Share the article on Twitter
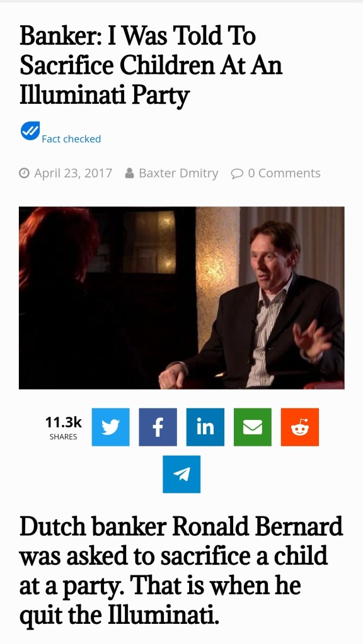This screenshot has height=644, width=363. 110,427
